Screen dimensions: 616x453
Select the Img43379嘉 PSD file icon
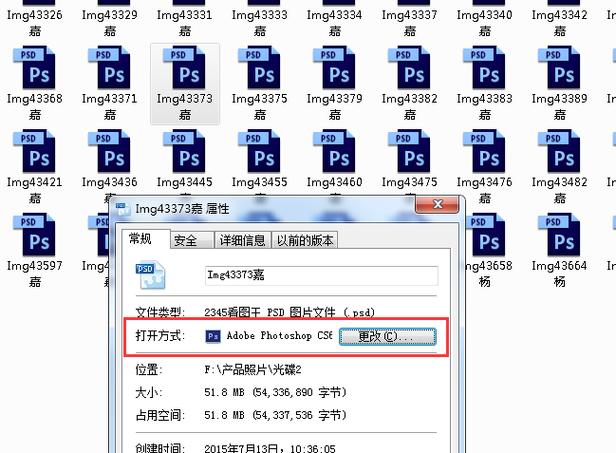click(335, 68)
